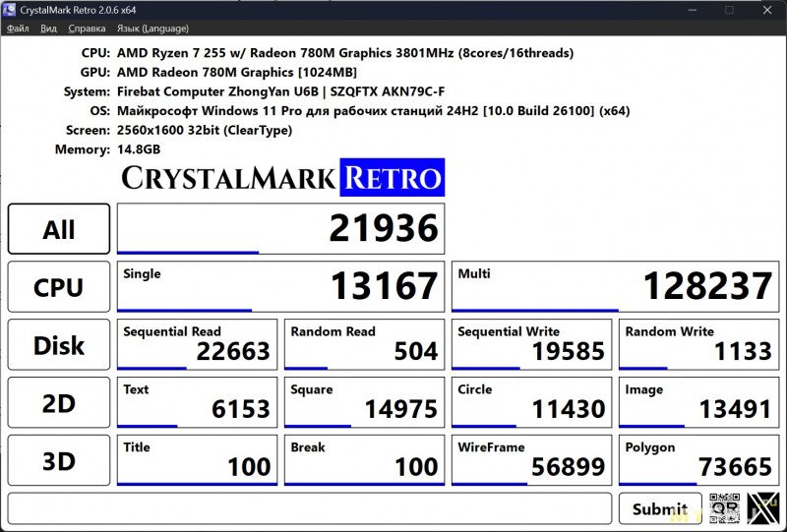The width and height of the screenshot is (787, 532).
Task: Click the empty comment field beside Submit
Action: [309, 508]
